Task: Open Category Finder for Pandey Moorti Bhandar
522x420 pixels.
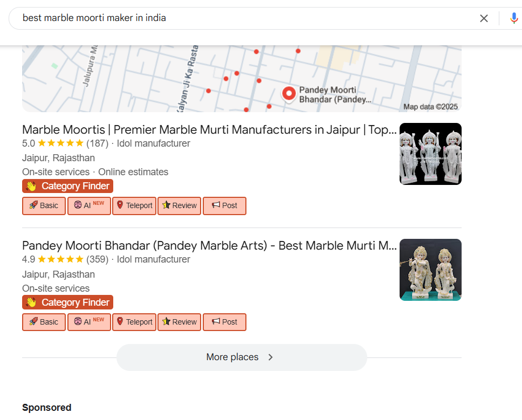Action: point(68,302)
